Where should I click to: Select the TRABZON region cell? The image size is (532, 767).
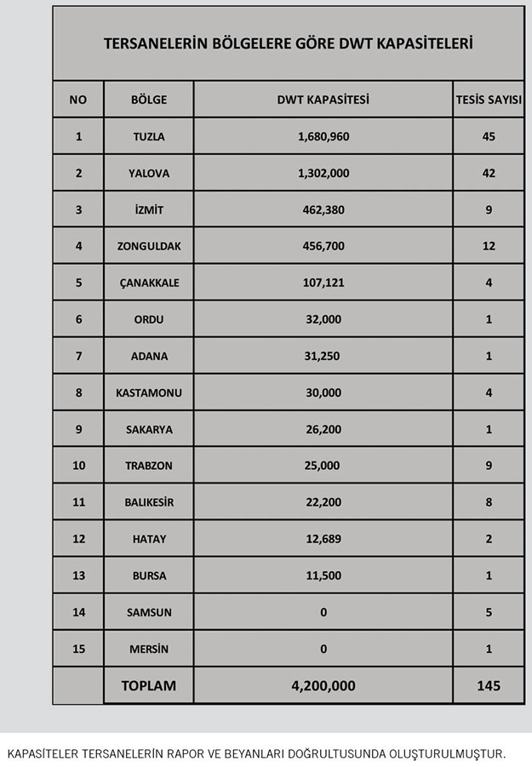(149, 466)
